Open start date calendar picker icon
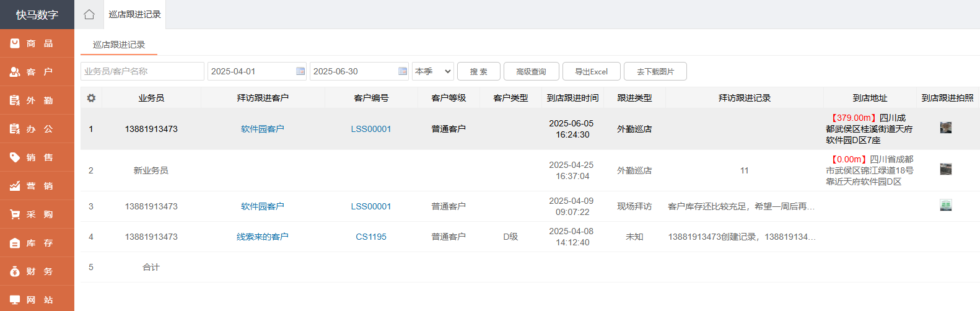The height and width of the screenshot is (311, 980). point(300,71)
